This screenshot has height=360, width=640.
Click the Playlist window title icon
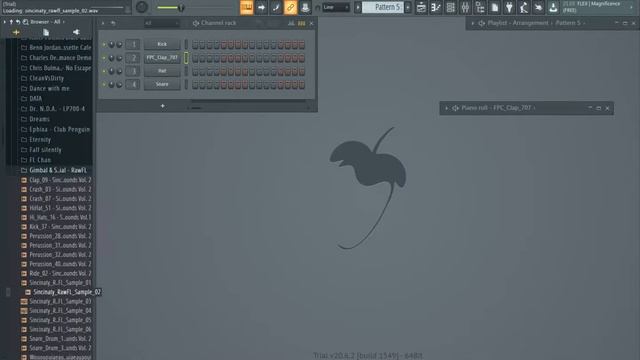tap(482, 23)
